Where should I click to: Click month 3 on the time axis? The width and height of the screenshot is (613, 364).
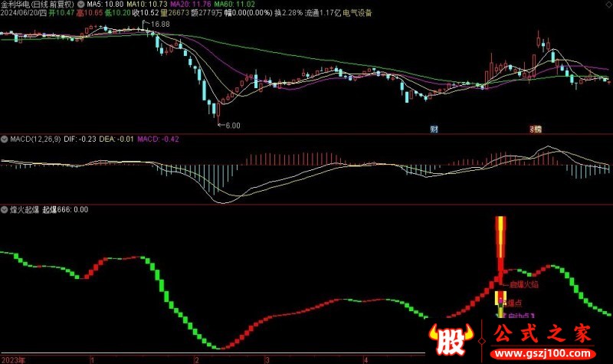267,360
